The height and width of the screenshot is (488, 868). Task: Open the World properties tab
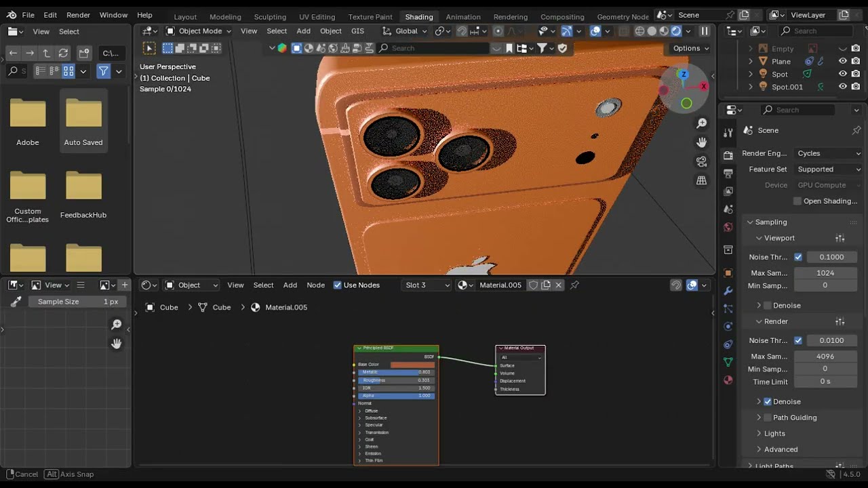pyautogui.click(x=728, y=227)
